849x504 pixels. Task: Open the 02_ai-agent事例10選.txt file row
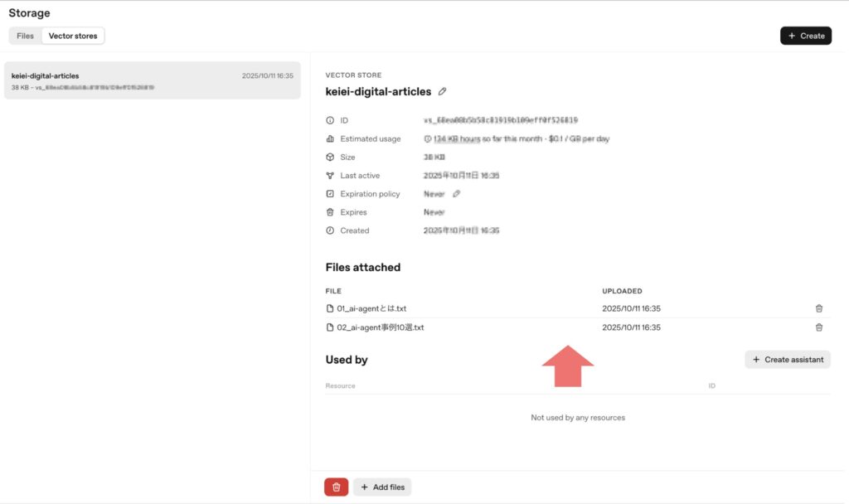coord(380,327)
